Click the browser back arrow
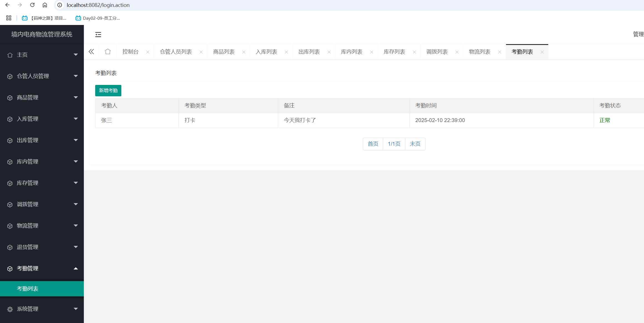 (7, 5)
